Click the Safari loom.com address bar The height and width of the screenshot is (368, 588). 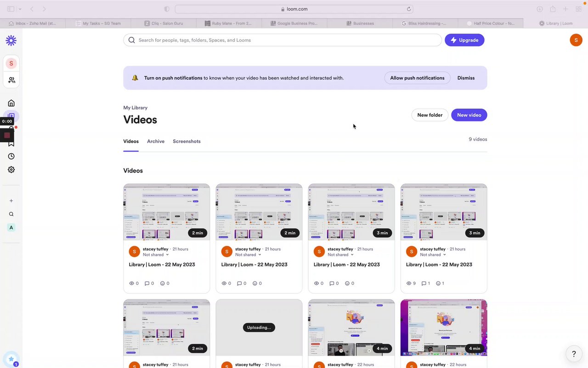[x=294, y=9]
